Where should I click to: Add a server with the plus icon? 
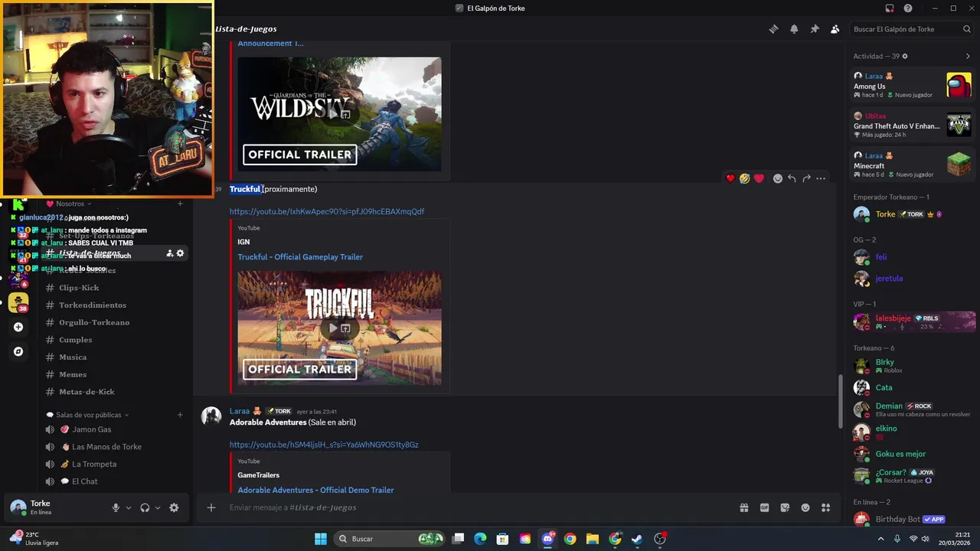pos(18,327)
